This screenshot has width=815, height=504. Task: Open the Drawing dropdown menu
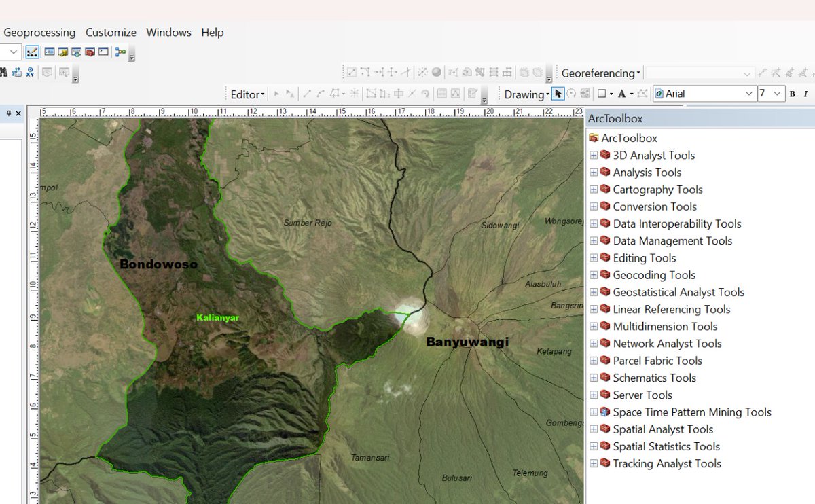[x=526, y=94]
